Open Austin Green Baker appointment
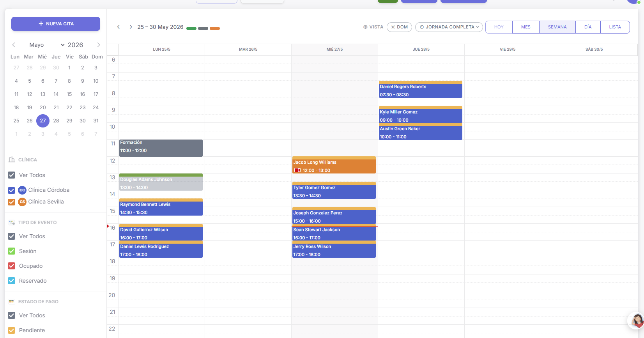The image size is (644, 338). 421,132
